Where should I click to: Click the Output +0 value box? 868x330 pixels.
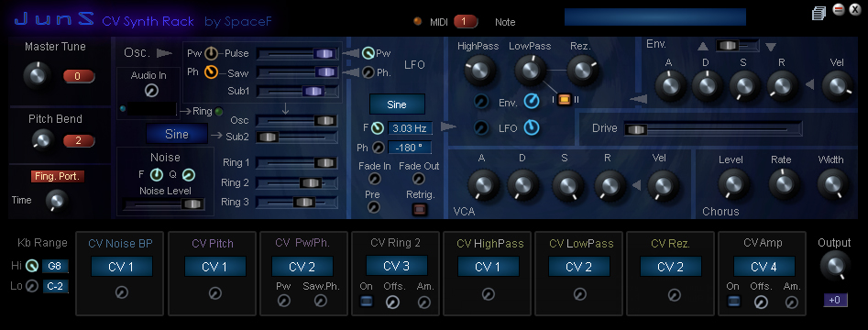pyautogui.click(x=835, y=300)
